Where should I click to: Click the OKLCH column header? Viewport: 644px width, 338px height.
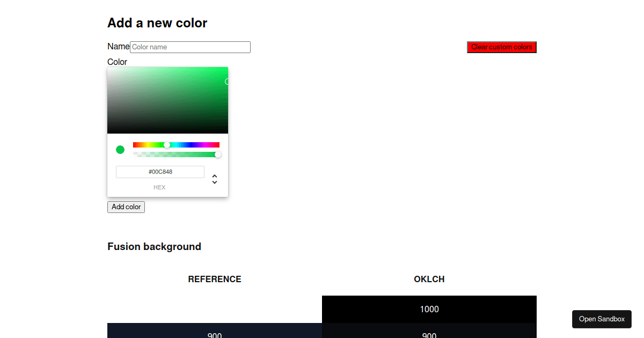click(429, 279)
